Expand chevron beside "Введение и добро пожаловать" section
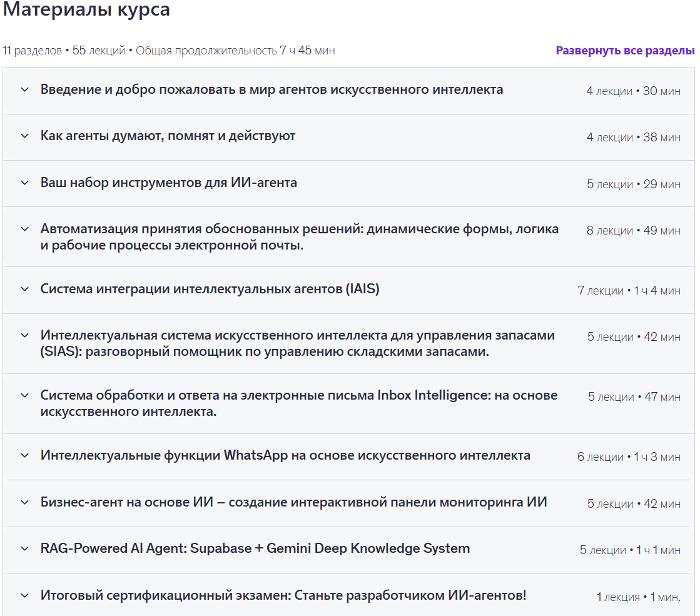The width and height of the screenshot is (700, 616). 25,89
